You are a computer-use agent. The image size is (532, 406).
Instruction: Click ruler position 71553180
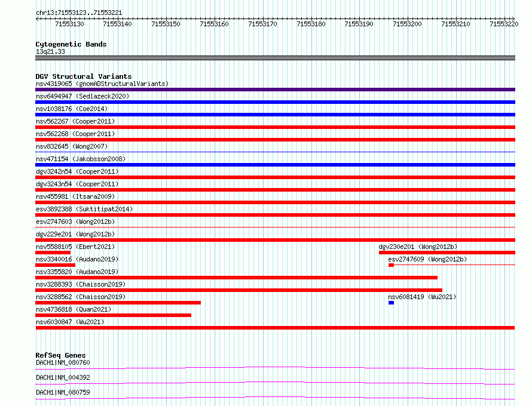tap(311, 24)
